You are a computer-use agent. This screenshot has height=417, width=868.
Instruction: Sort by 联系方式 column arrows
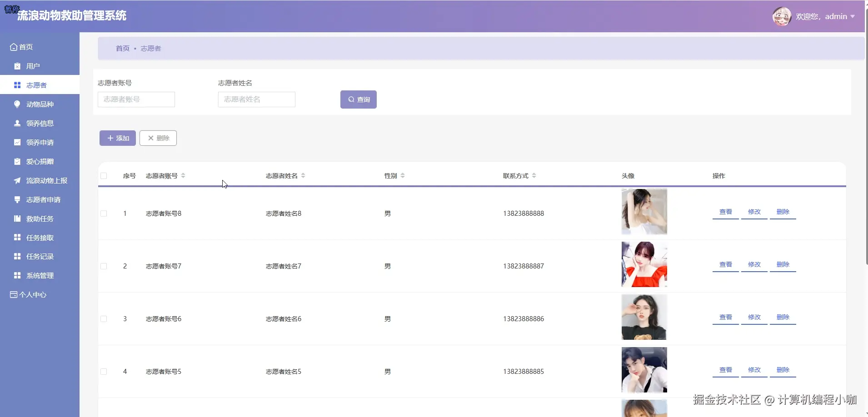pos(534,176)
